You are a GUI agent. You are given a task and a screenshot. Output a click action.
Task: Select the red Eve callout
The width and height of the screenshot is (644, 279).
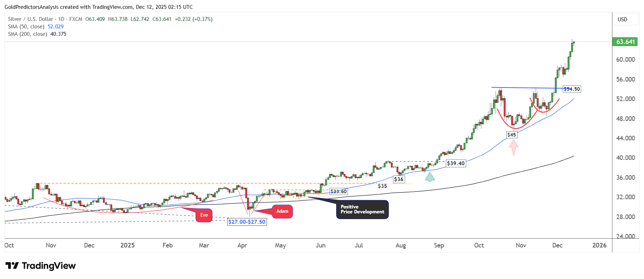pos(204,215)
